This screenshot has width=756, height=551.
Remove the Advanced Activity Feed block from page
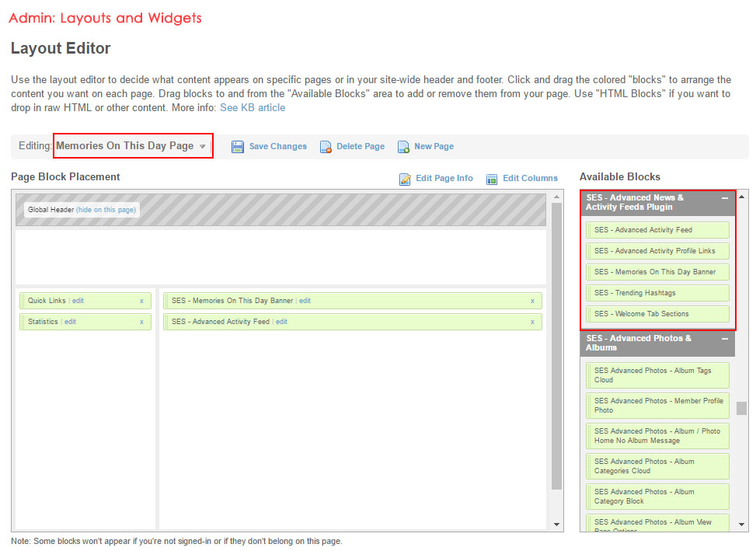532,322
